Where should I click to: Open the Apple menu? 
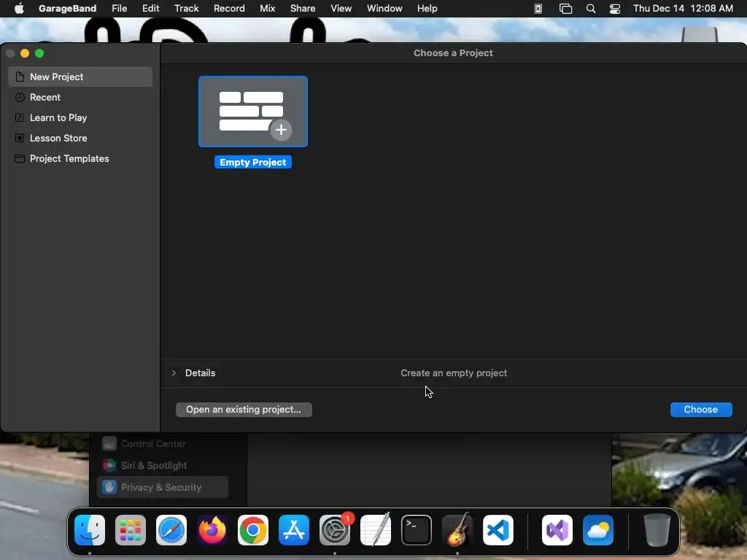tap(19, 9)
